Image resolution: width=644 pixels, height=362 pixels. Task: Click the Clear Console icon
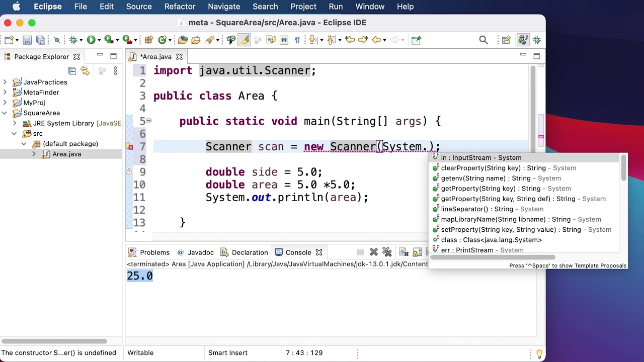coord(404,252)
